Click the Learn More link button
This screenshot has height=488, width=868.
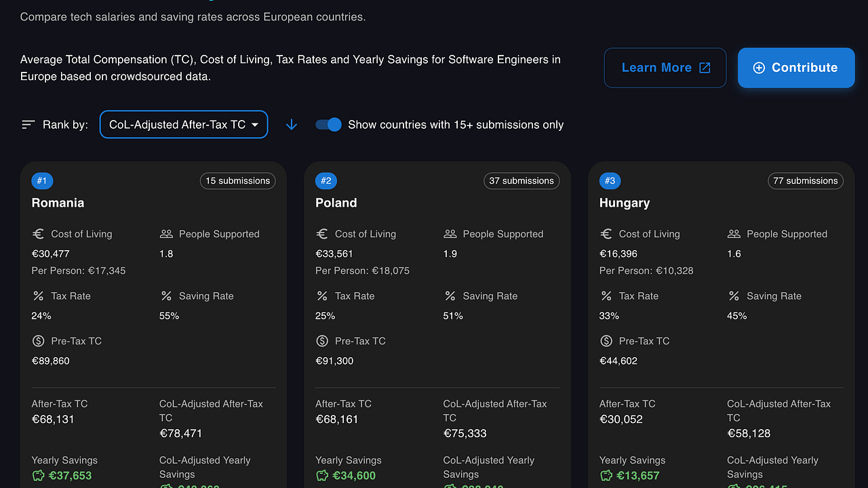pyautogui.click(x=665, y=68)
